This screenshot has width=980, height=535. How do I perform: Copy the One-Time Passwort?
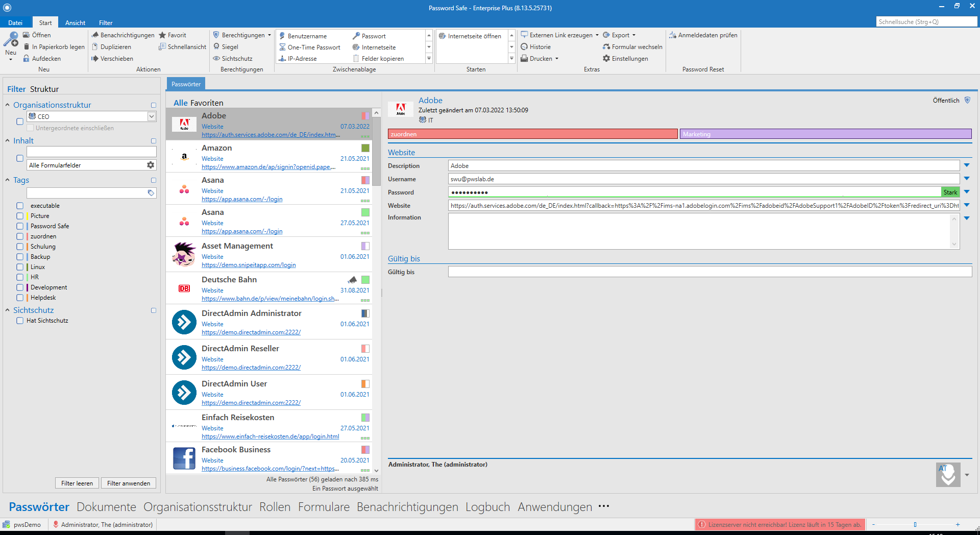(309, 47)
